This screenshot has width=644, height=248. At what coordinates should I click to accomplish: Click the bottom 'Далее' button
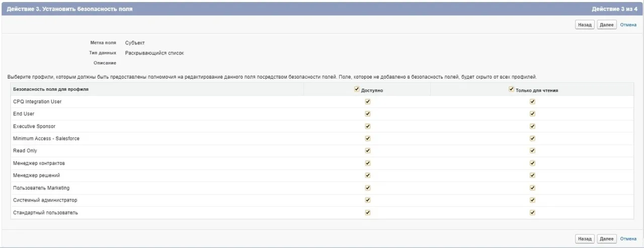click(607, 238)
